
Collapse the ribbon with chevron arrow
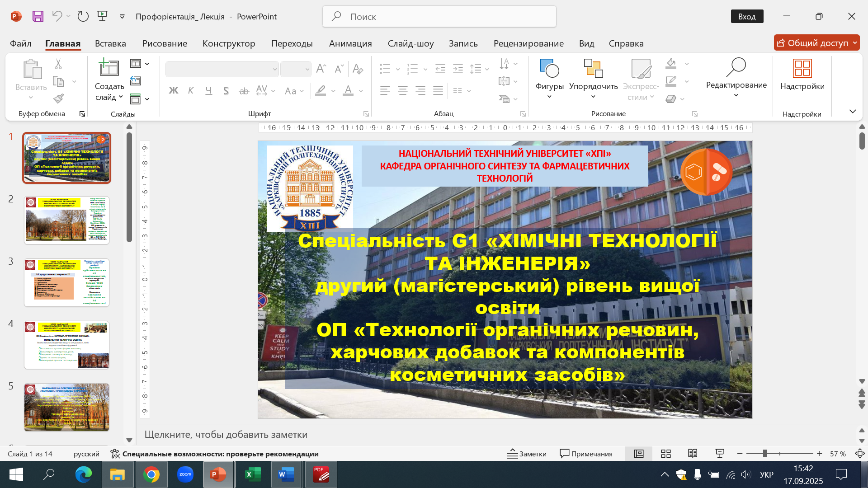pos(853,111)
